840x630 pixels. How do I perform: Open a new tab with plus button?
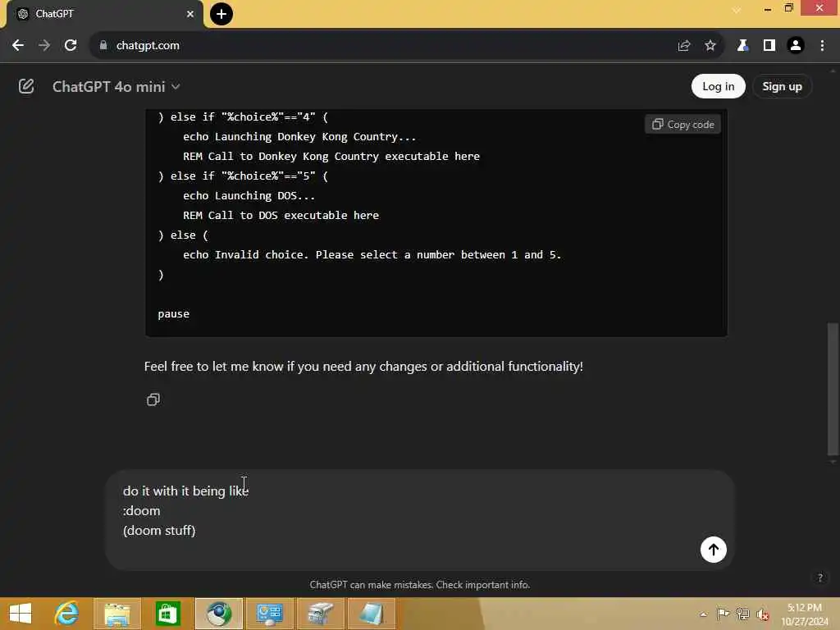pyautogui.click(x=221, y=14)
